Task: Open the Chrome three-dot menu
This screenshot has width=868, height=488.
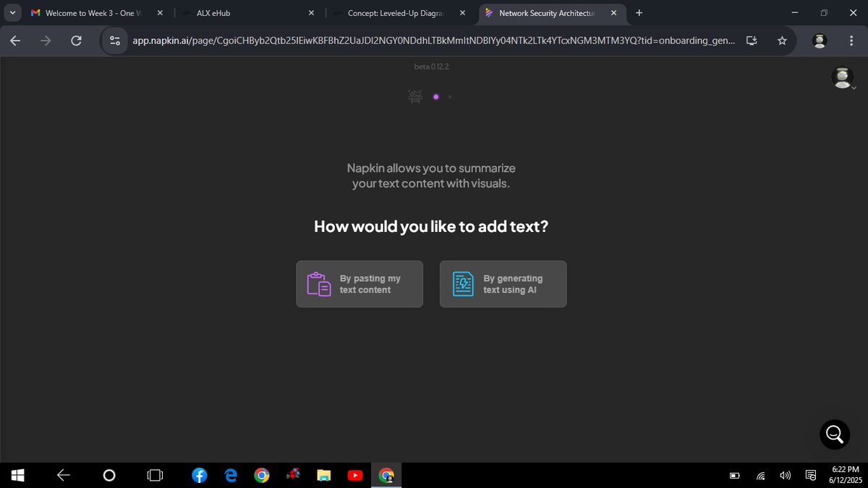Action: 851,41
